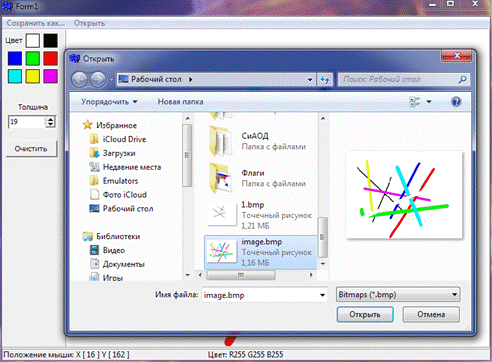This screenshot has width=492, height=362.
Task: Open the Bitmaps (*.bmp) file type dropdown
Action: point(398,295)
